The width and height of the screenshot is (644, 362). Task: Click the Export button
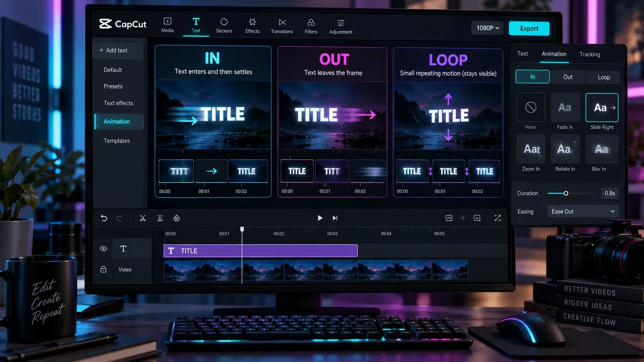tap(529, 28)
